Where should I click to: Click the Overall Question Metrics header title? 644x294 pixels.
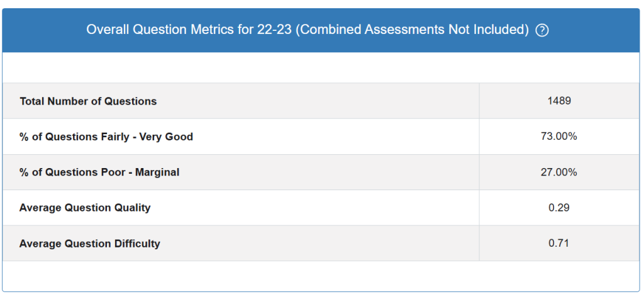pos(308,30)
